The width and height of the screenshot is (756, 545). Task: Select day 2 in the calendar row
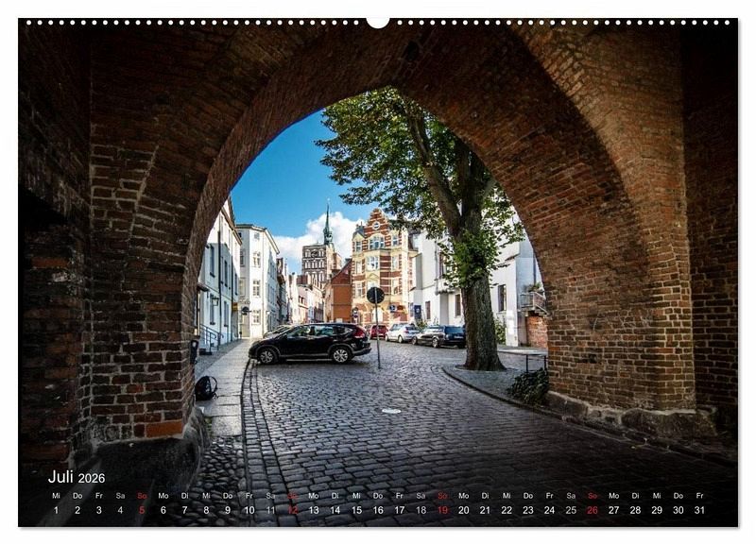coord(77,510)
